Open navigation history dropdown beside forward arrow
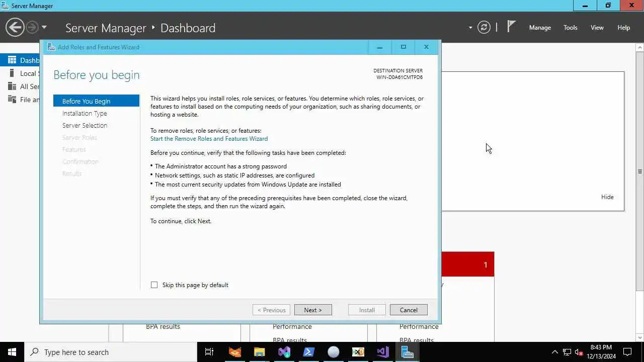The width and height of the screenshot is (644, 362). (x=44, y=27)
